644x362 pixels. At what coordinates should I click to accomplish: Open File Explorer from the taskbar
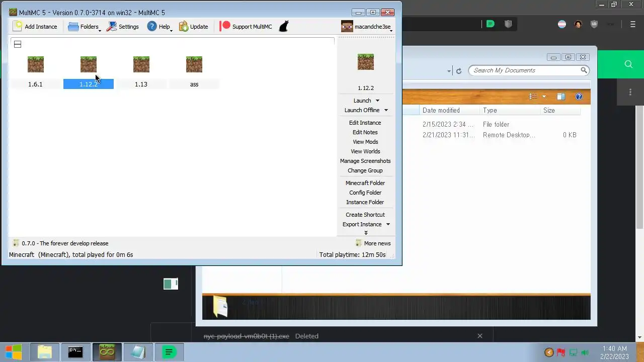45,352
